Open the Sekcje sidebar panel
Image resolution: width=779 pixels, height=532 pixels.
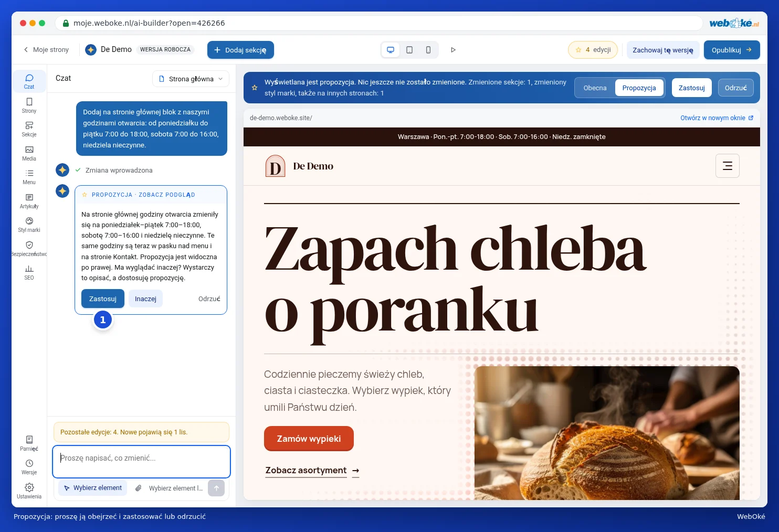[29, 129]
